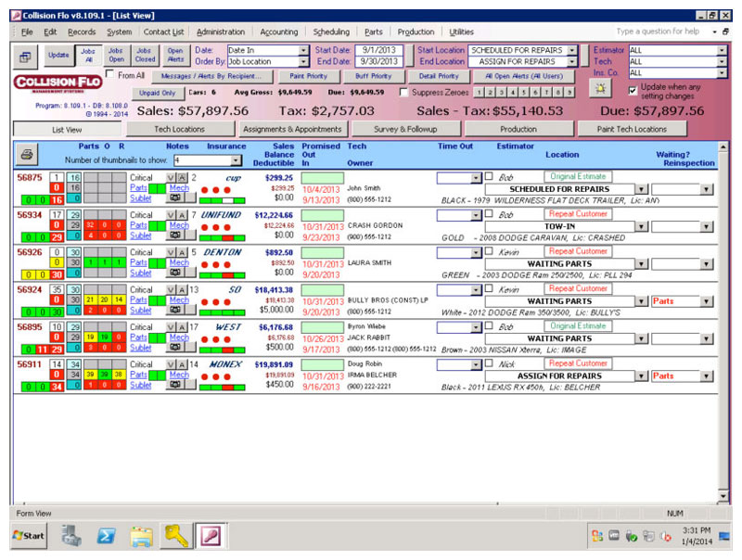Click the V button on job 56875
742x560 pixels.
[171, 178]
